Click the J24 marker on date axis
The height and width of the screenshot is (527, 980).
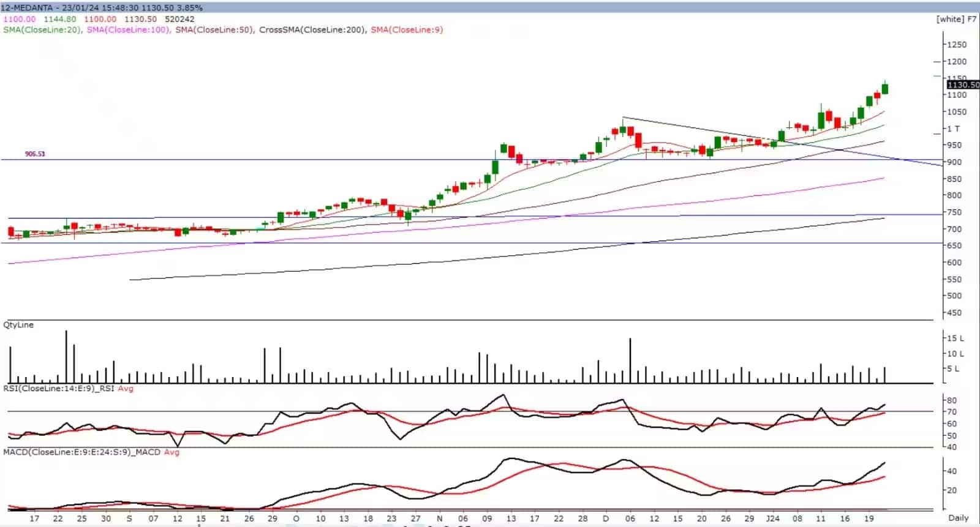click(773, 518)
